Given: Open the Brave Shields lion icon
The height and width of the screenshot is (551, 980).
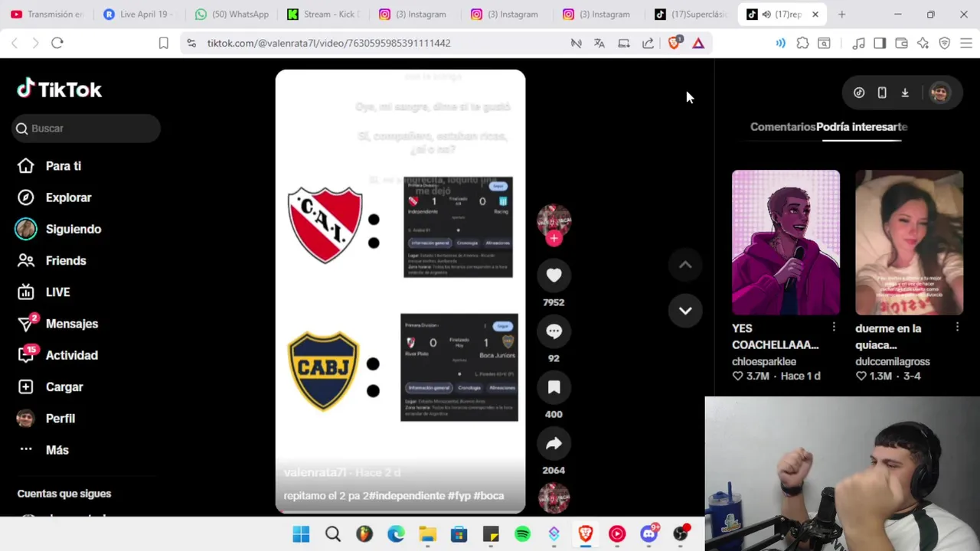Looking at the screenshot, I should point(675,43).
